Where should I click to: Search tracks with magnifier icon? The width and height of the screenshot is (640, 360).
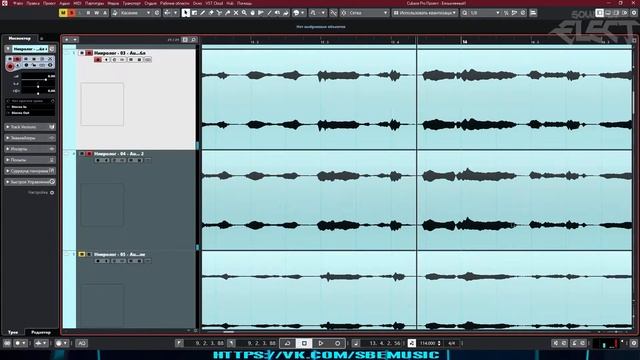click(194, 40)
